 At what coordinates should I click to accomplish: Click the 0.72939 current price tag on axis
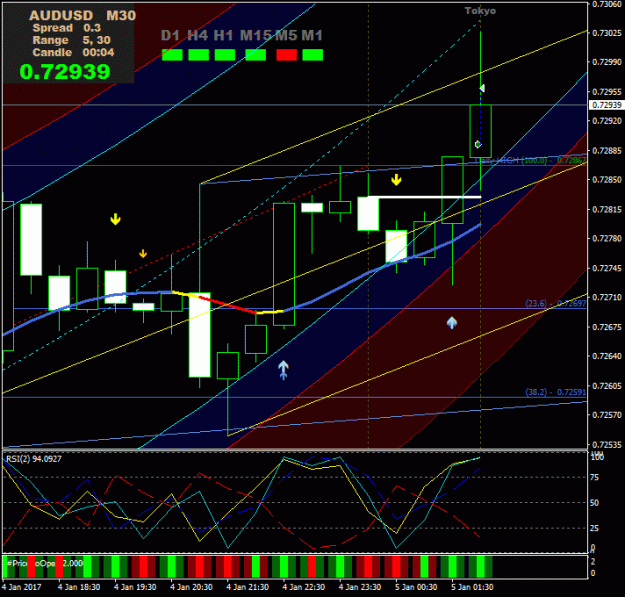pyautogui.click(x=606, y=105)
